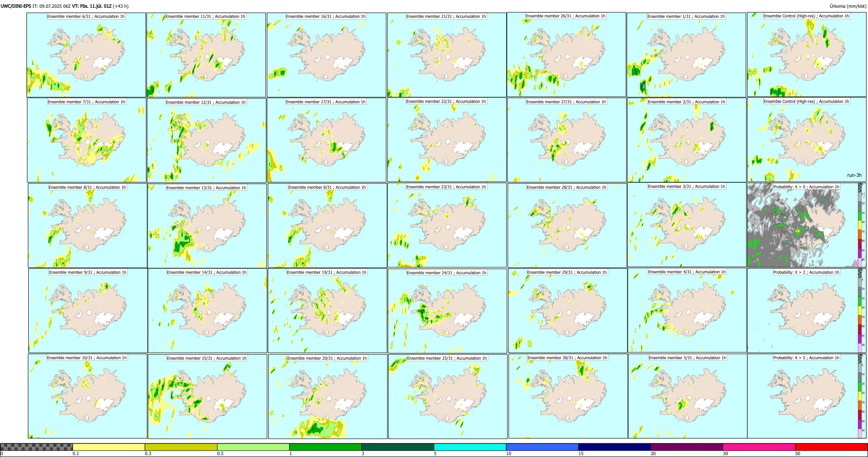Click the probability color scale beside X > 0
Image resolution: width=868 pixels, height=457 pixels.
(x=860, y=225)
